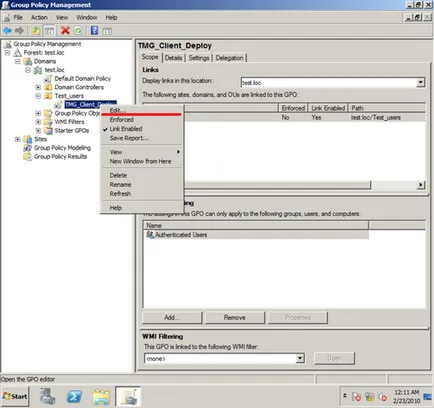This screenshot has width=434, height=408.
Task: Select the Test_users OU
Action: [x=69, y=96]
